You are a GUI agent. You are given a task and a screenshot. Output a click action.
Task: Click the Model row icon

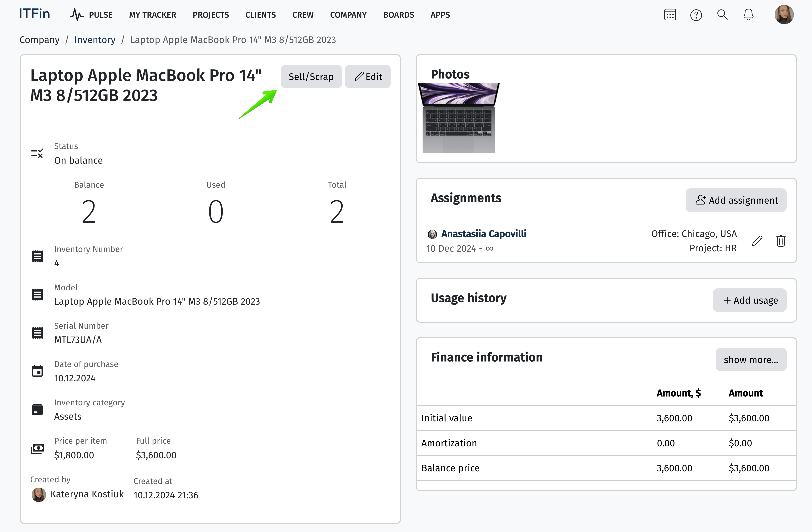pos(37,294)
